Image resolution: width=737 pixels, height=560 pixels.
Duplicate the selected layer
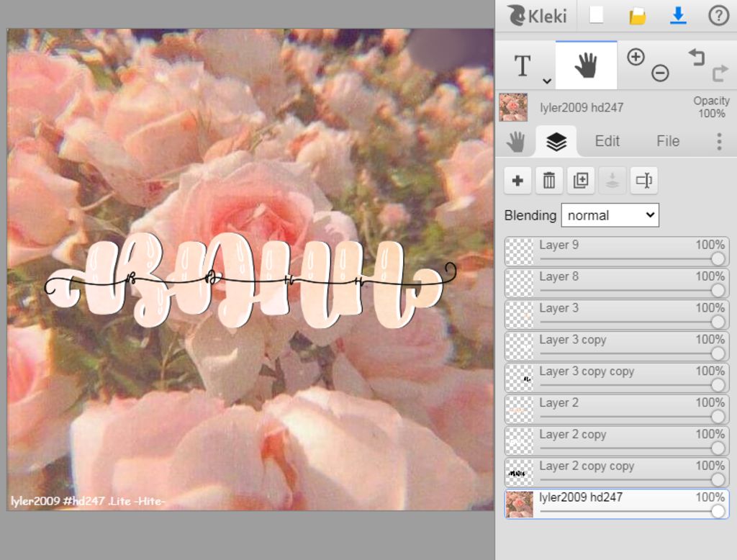[x=581, y=181]
